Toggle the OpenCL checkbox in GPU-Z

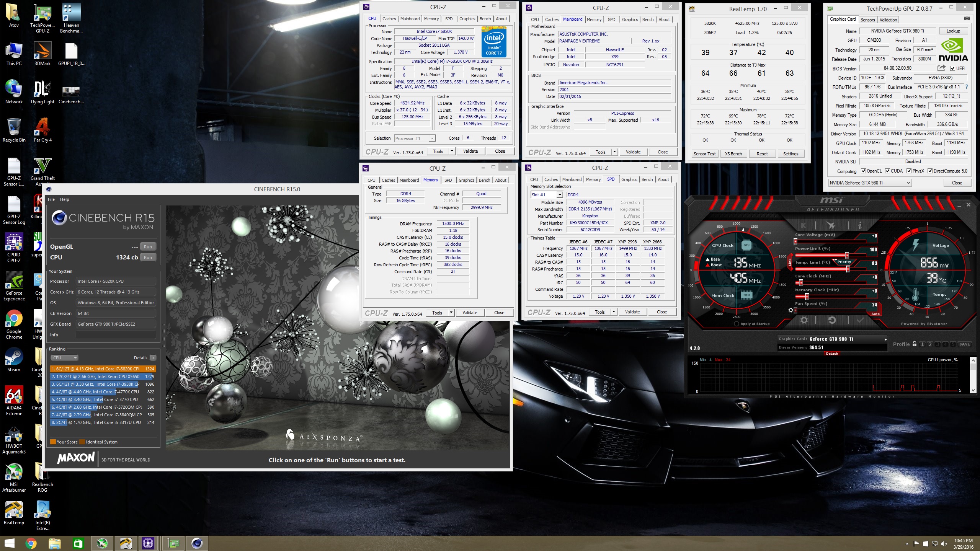point(863,171)
